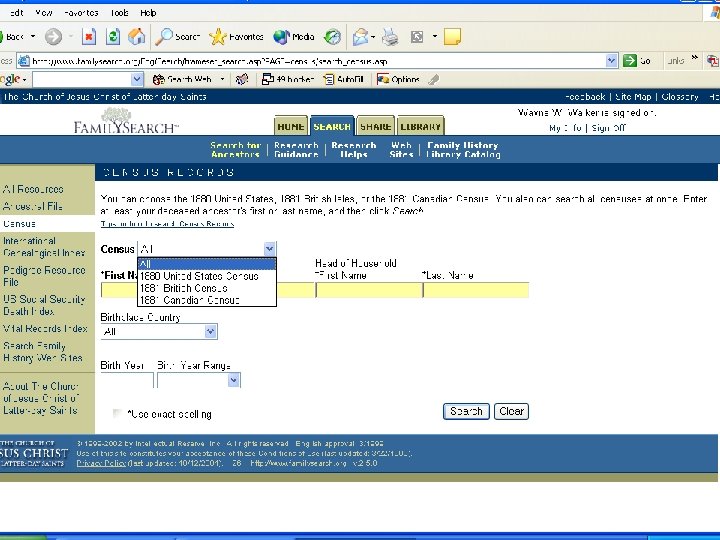
Task: Click the Google toolbar search box
Action: coord(87,79)
